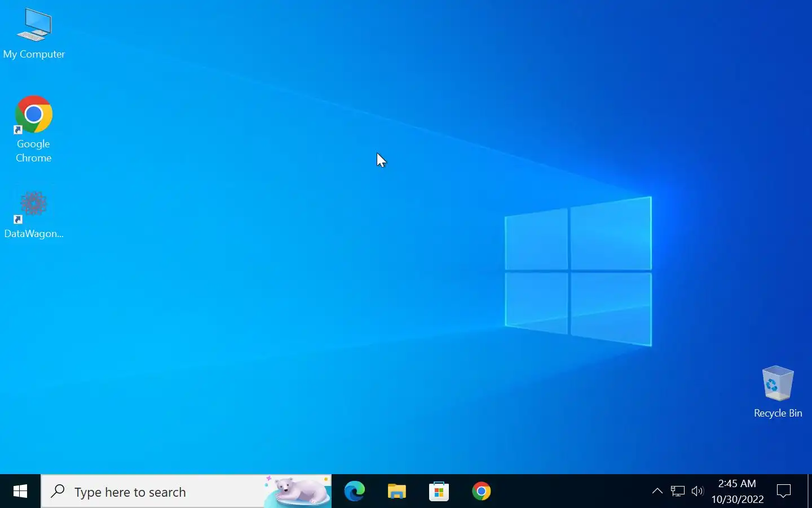Click the polar bear search highlight image
The image size is (812, 508).
297,491
